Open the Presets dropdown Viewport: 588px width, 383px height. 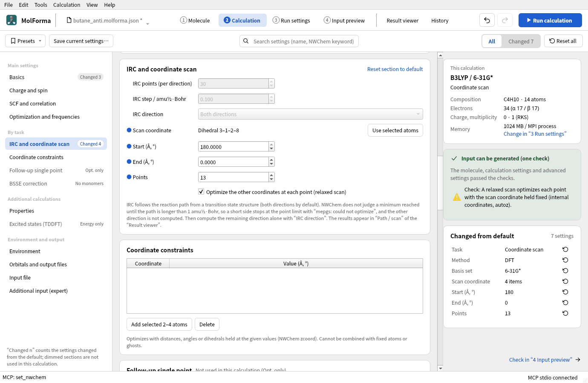pyautogui.click(x=26, y=41)
